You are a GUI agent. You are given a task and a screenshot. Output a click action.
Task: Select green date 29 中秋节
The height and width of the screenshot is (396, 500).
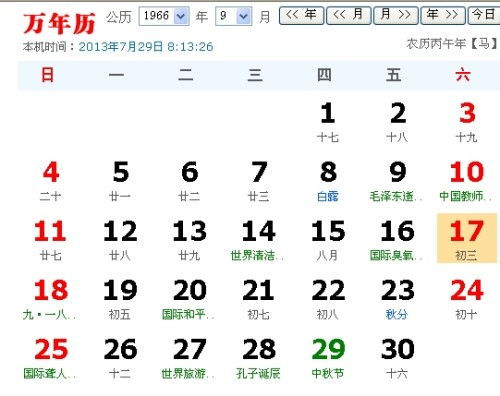[x=328, y=358]
